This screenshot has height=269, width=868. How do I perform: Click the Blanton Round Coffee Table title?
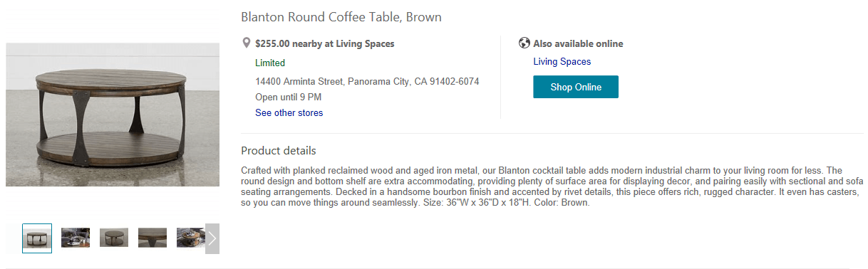click(341, 17)
